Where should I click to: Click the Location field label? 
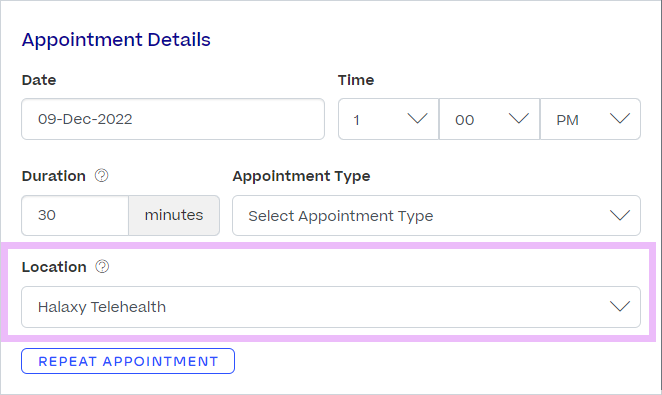[54, 267]
